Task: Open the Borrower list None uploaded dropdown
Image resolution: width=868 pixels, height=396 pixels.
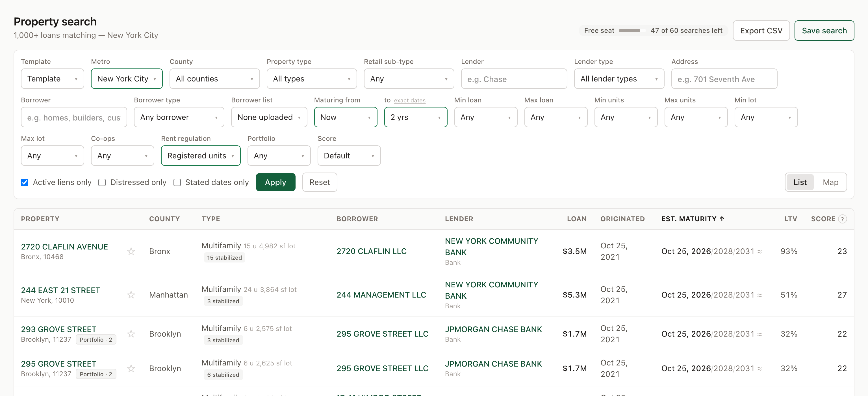Action: (269, 117)
